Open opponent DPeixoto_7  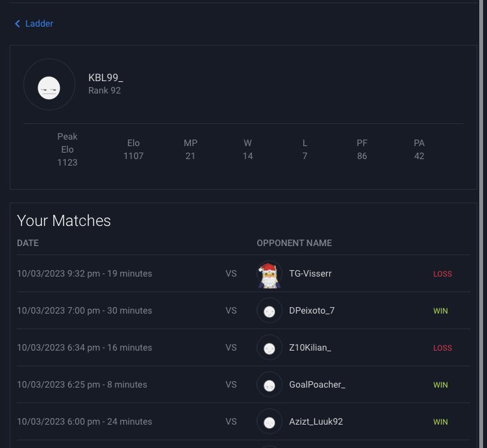(x=312, y=310)
